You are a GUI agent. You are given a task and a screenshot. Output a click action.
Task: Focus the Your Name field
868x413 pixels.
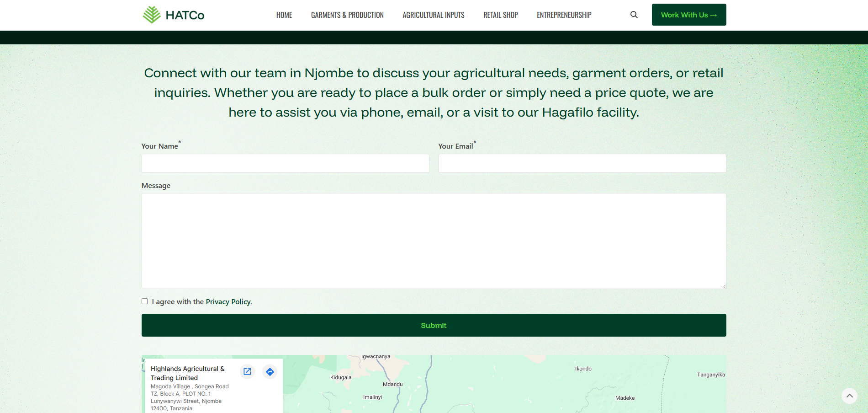coord(285,163)
